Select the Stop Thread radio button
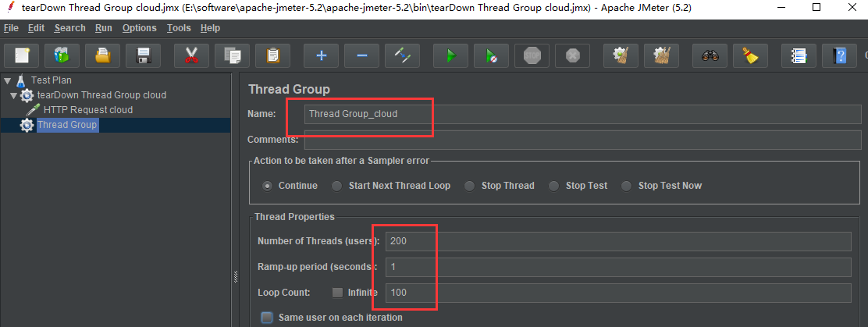868x327 pixels. [469, 186]
